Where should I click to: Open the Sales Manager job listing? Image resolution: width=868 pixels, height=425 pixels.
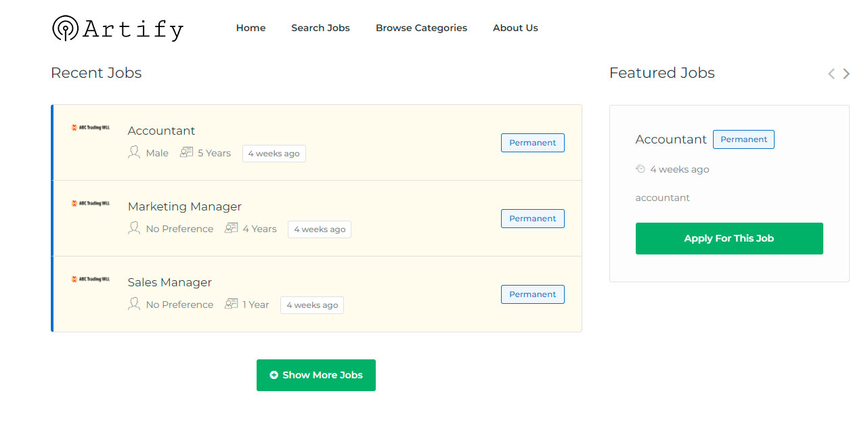(x=169, y=282)
